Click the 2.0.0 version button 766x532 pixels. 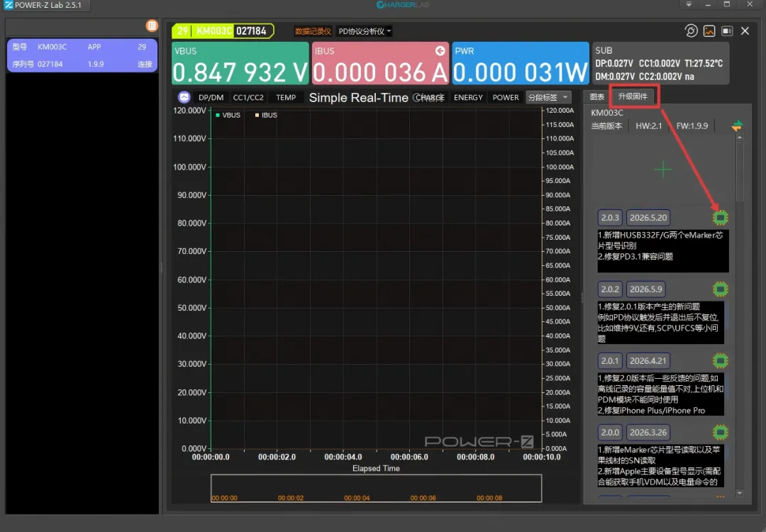(610, 433)
